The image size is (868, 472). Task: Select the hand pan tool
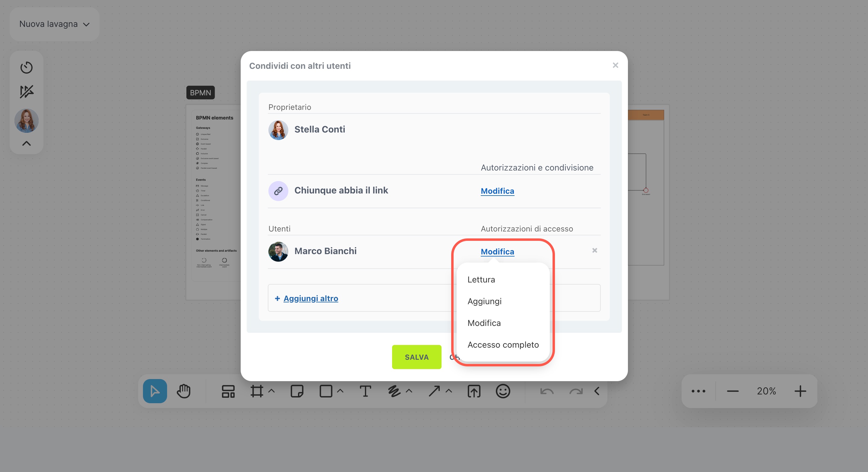pyautogui.click(x=184, y=391)
